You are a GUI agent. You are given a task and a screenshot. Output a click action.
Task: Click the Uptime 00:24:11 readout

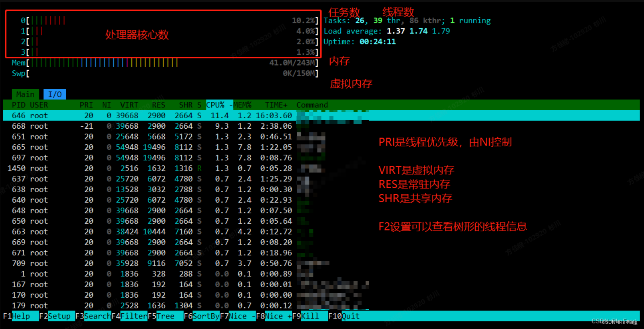[360, 41]
